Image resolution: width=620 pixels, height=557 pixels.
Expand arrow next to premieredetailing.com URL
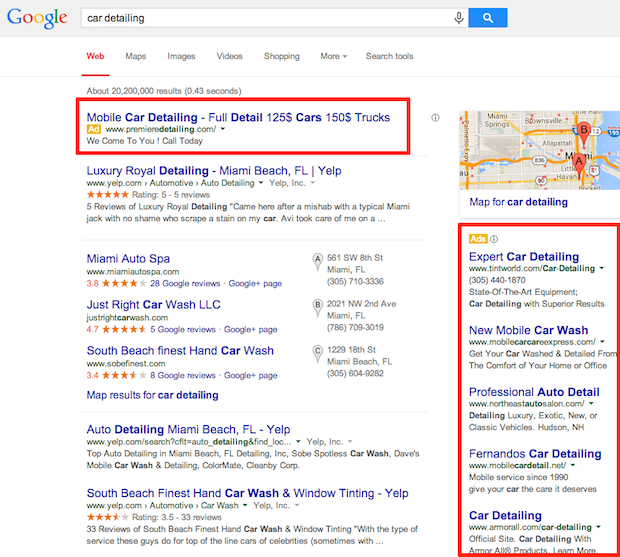pyautogui.click(x=223, y=129)
